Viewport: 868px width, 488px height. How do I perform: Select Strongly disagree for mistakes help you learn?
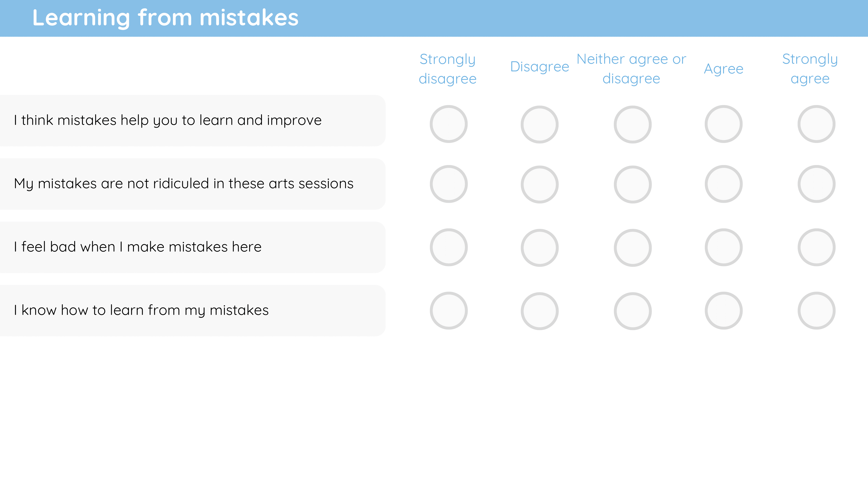449,124
